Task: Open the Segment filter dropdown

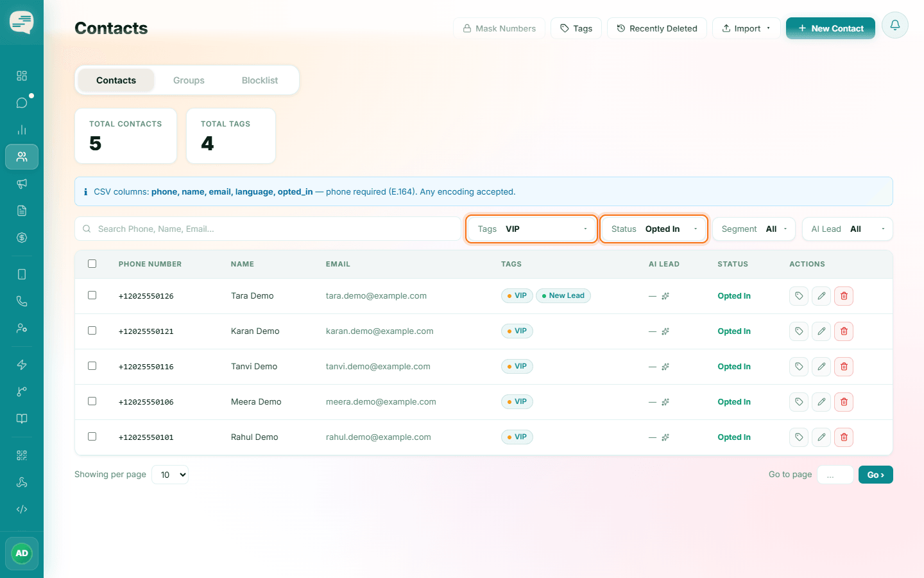Action: 754,229
